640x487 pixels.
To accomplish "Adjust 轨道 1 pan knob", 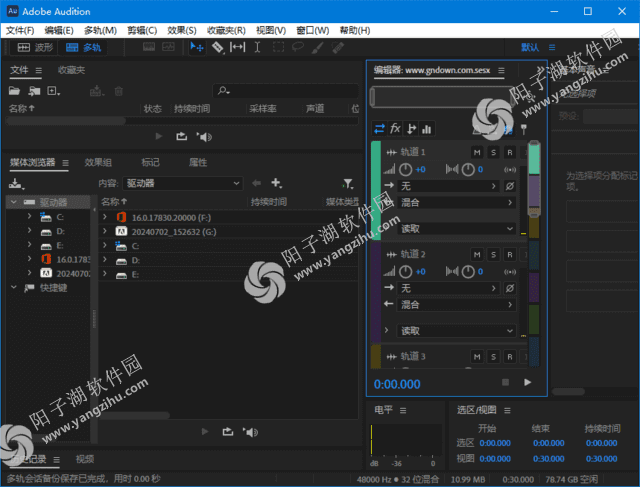I will (x=468, y=169).
